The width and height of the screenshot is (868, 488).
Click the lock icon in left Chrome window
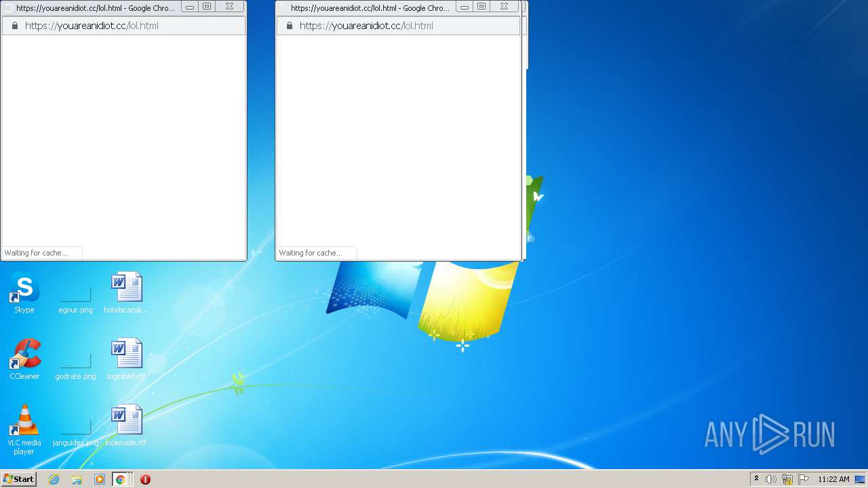(14, 26)
